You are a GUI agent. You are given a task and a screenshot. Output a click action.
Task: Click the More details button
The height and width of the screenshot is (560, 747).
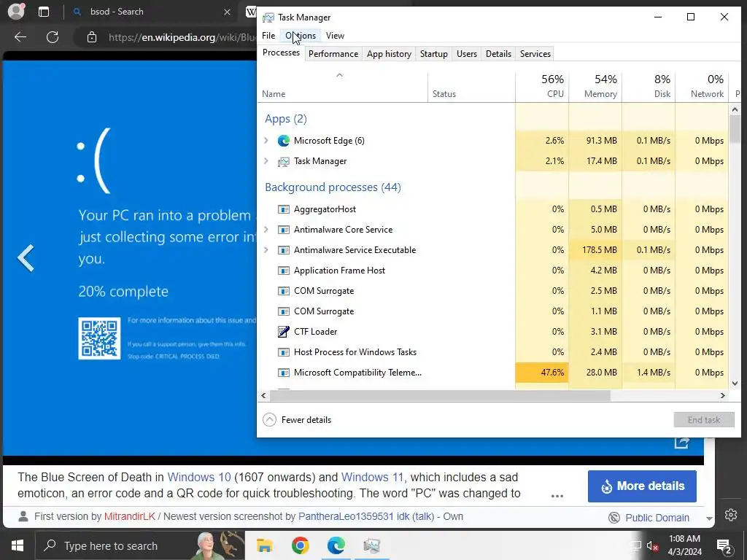tap(642, 486)
